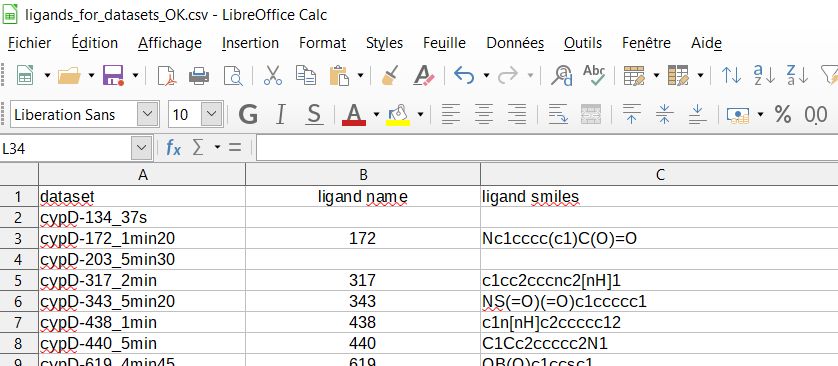
Task: Select the Cut scissors icon
Action: [273, 75]
